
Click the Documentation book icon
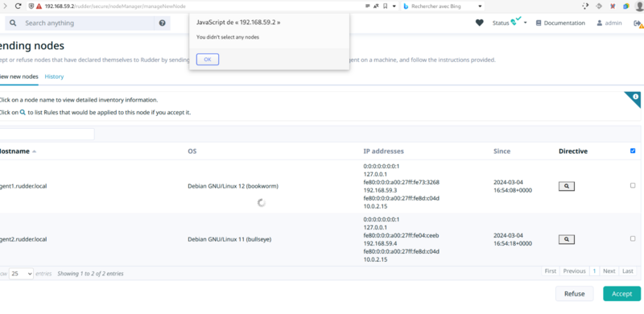coord(539,23)
